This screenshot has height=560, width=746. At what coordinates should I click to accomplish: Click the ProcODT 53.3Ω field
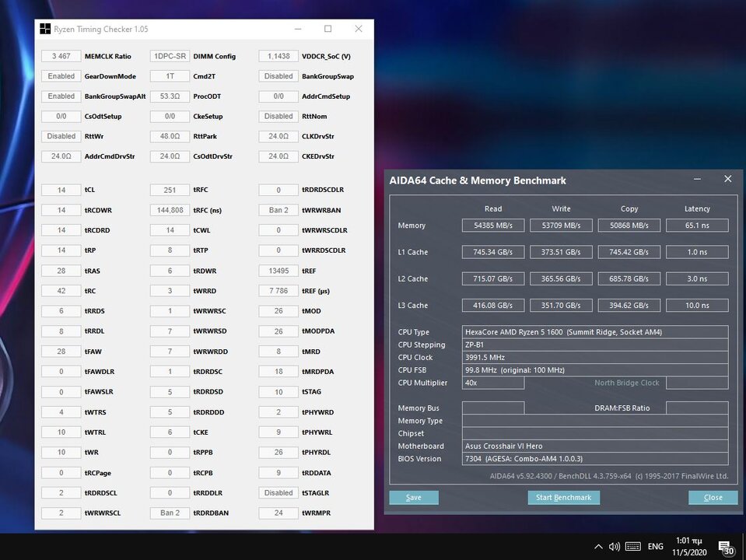pyautogui.click(x=170, y=96)
